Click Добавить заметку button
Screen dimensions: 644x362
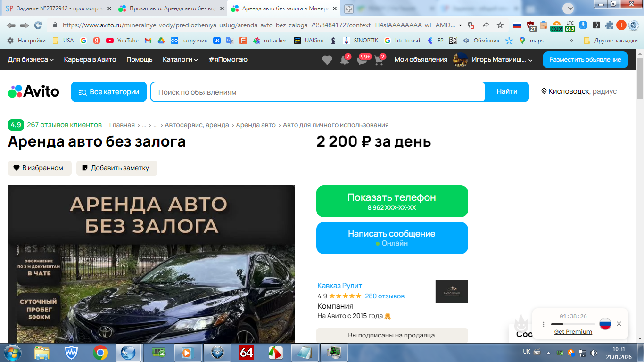(x=117, y=168)
